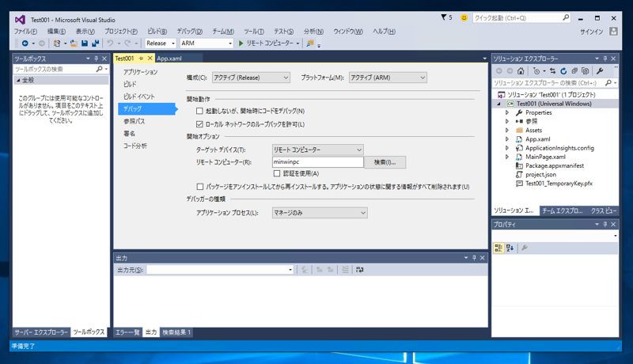The height and width of the screenshot is (364, 633).
Task: Pin the 出力 panel with the pushpin icon
Action: coord(474,258)
